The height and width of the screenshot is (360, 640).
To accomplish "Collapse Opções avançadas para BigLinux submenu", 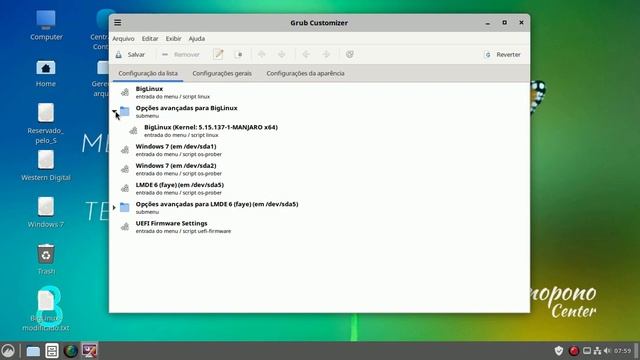I will tap(114, 111).
